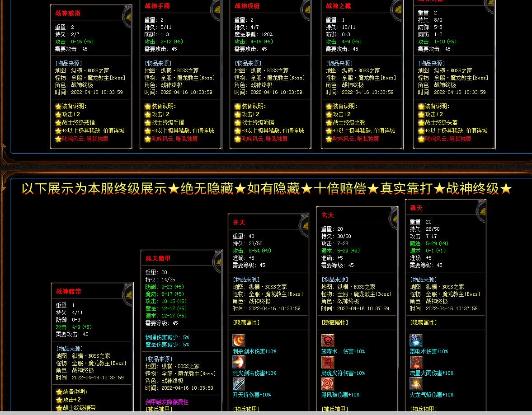The image size is (532, 415).
Task: Click the 战神腰带 item title
Action: (x=69, y=292)
